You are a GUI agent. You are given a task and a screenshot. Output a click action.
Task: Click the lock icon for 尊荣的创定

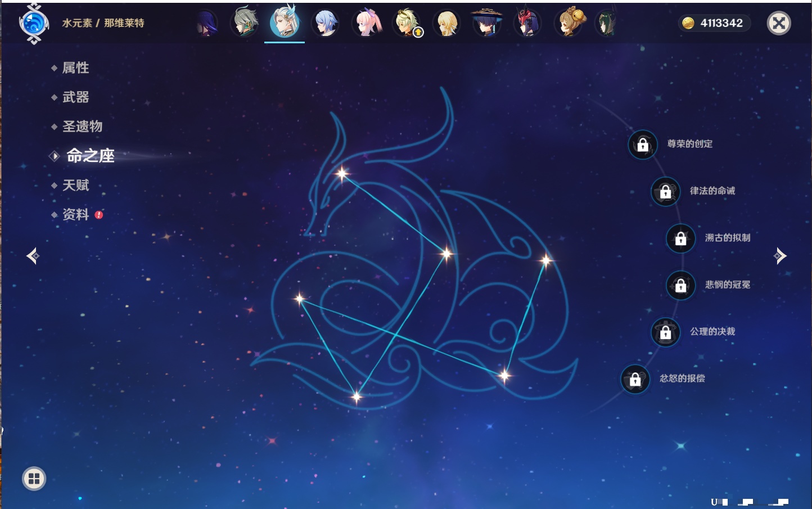643,145
